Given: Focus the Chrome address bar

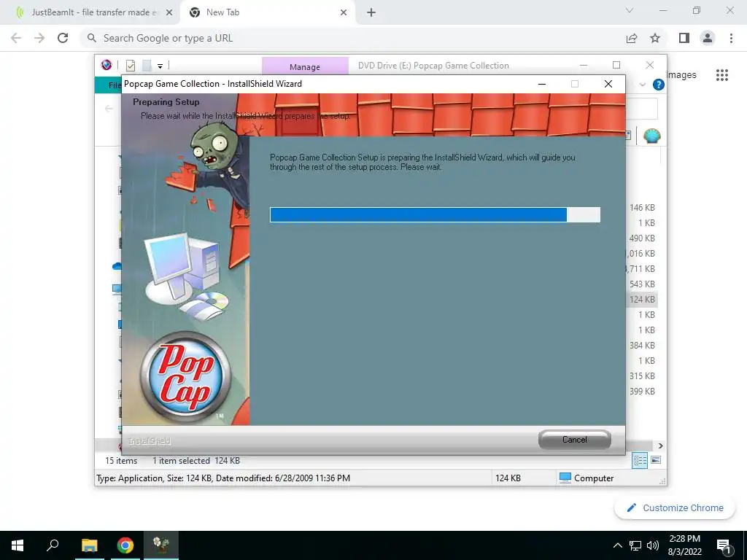Looking at the screenshot, I should click(352, 38).
